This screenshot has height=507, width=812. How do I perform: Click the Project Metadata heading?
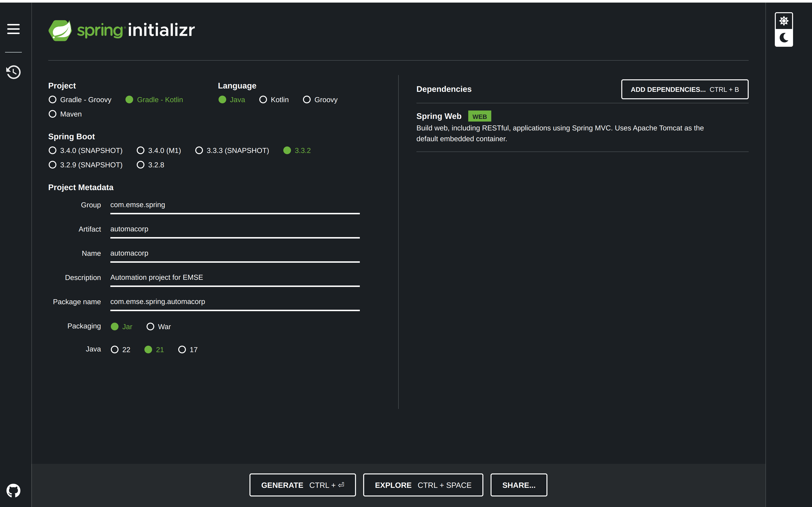point(81,187)
